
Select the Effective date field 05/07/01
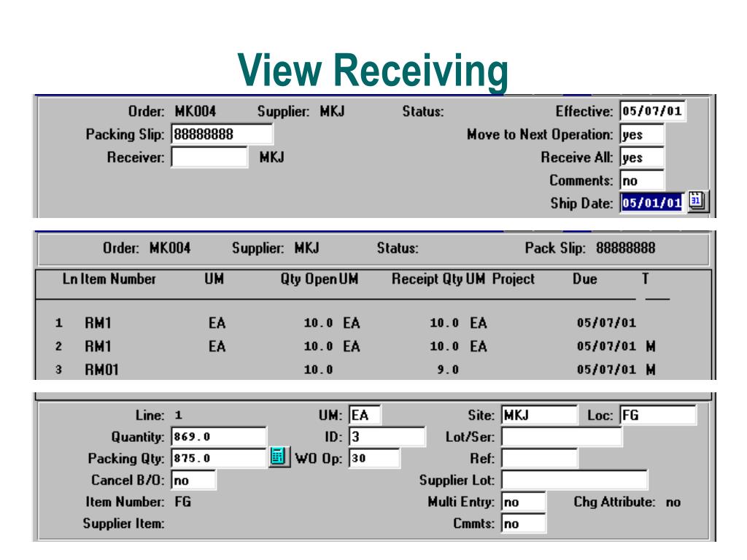[x=652, y=112]
